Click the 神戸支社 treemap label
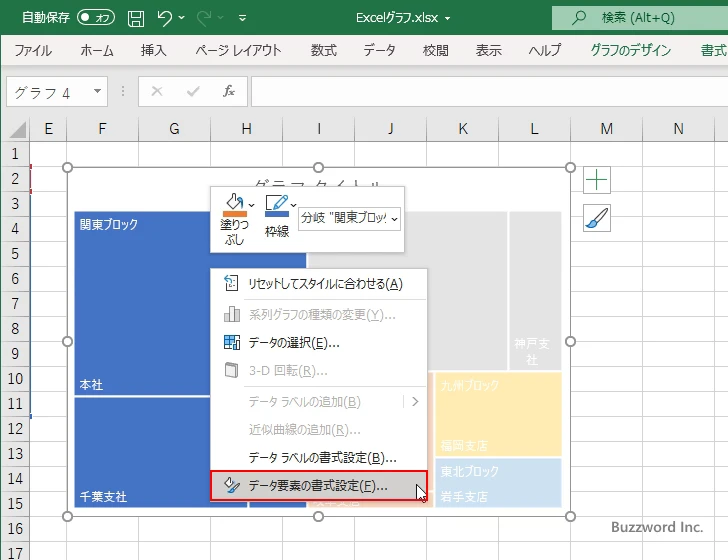The width and height of the screenshot is (728, 560). tap(532, 352)
